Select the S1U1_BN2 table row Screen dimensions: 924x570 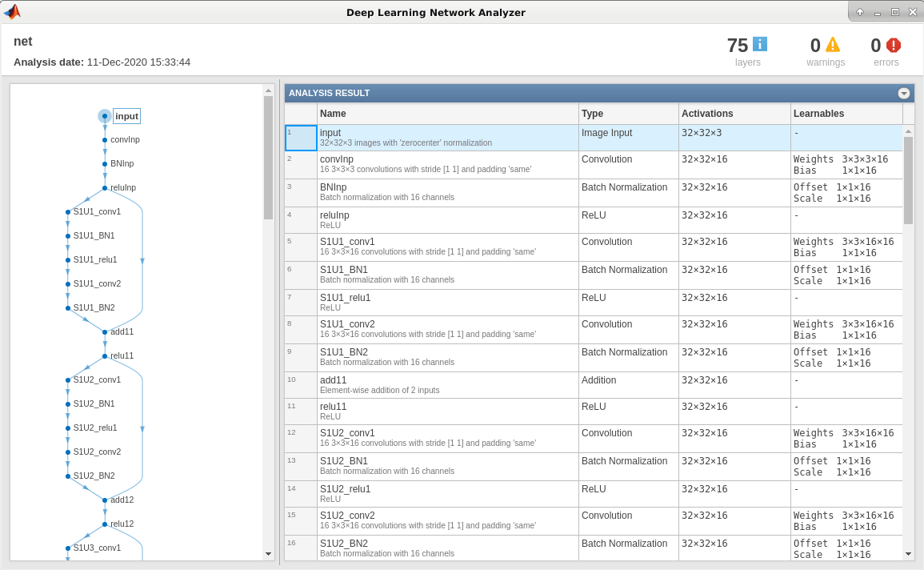[594, 358]
